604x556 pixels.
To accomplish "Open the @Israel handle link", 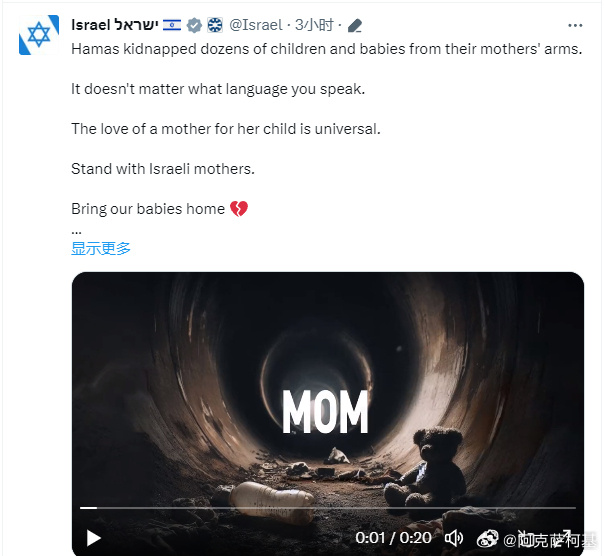I will [256, 25].
